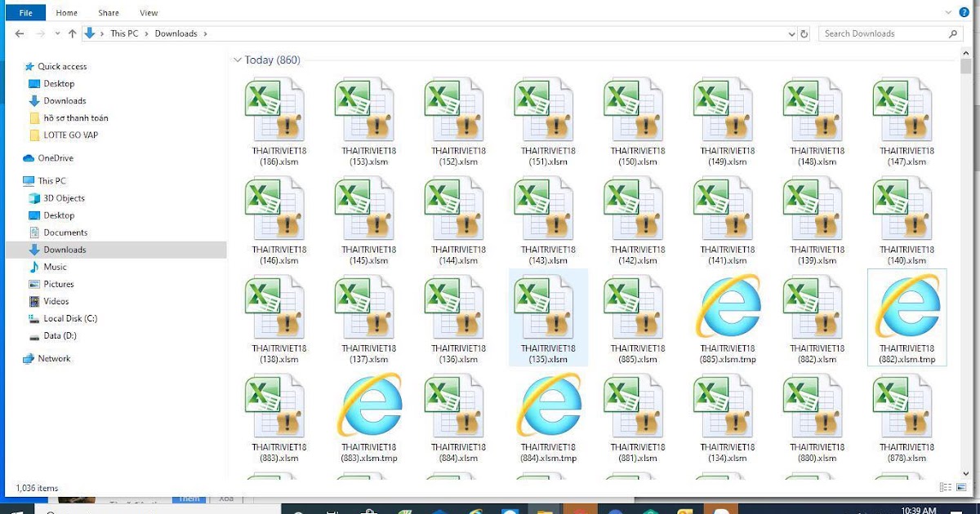The height and width of the screenshot is (514, 980).
Task: Select file THAITRIVIET18 (153).xlsm
Action: point(369,122)
